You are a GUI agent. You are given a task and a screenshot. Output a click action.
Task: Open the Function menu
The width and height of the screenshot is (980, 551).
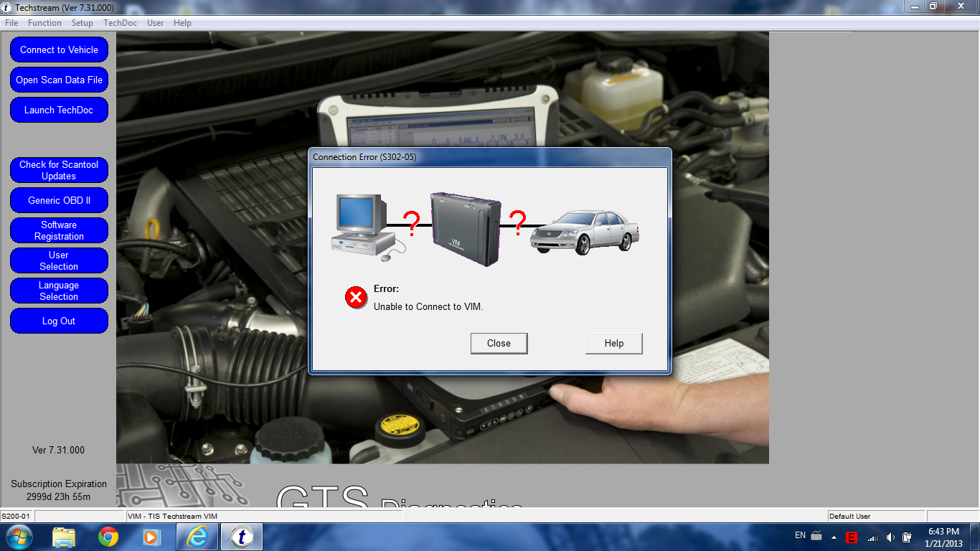coord(44,23)
